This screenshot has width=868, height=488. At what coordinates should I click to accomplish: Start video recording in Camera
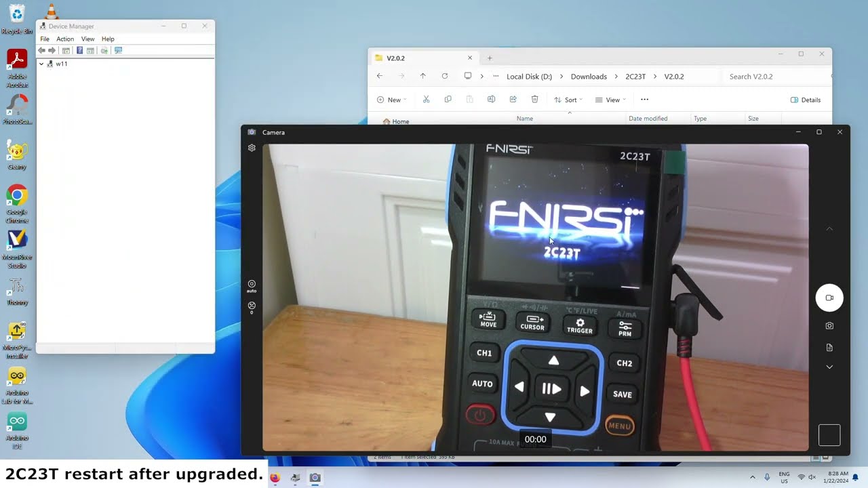(x=829, y=298)
